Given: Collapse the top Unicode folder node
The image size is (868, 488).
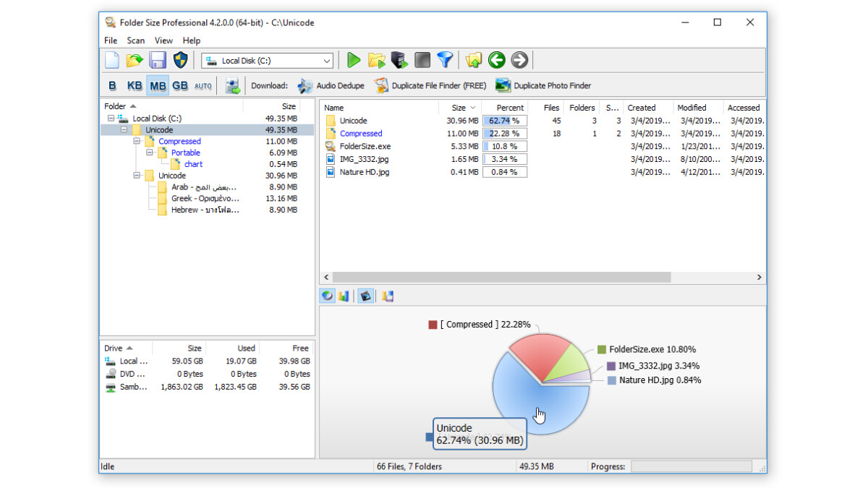Looking at the screenshot, I should [124, 130].
